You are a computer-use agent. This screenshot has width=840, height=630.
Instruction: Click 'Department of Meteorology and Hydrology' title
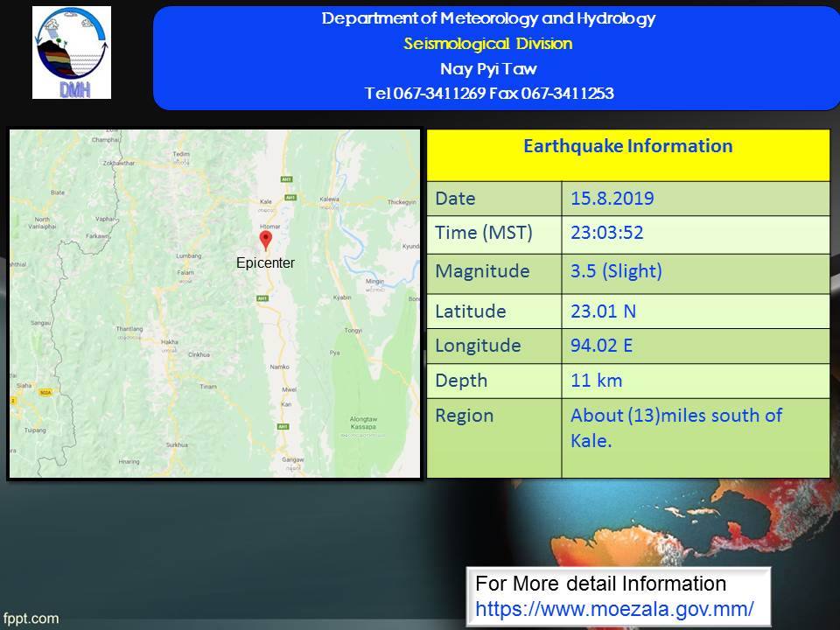pyautogui.click(x=488, y=18)
